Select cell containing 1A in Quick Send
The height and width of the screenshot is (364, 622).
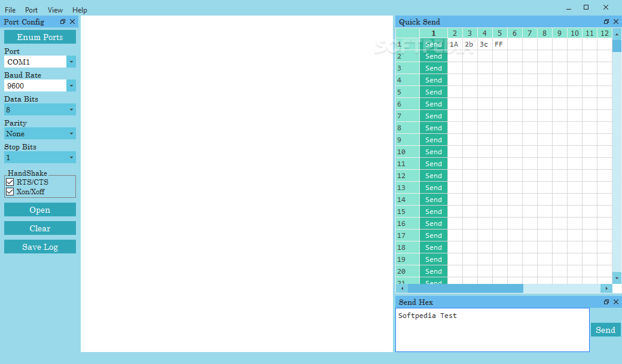click(x=455, y=44)
